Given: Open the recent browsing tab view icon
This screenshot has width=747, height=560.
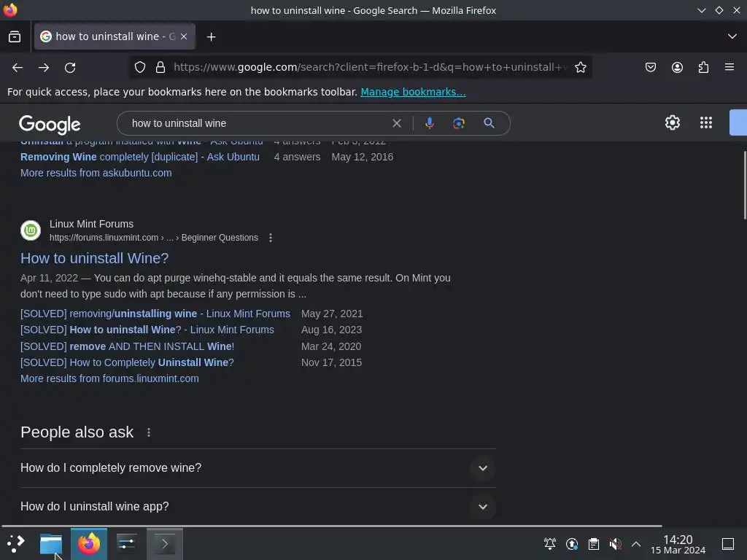Looking at the screenshot, I should click(15, 36).
